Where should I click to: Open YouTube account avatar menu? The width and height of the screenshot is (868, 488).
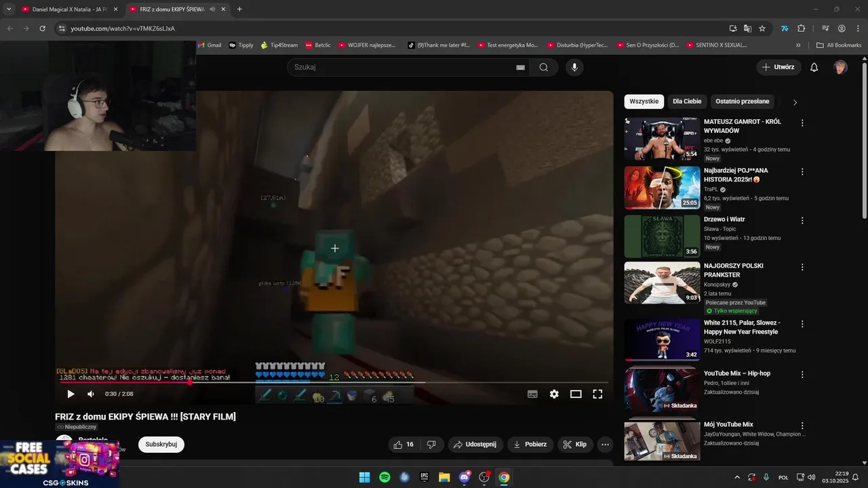click(840, 67)
